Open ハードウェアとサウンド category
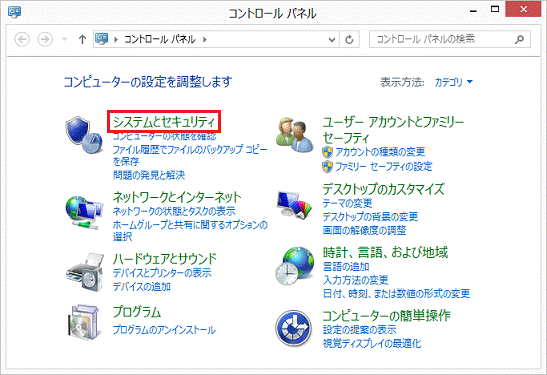The image size is (547, 375). [x=165, y=258]
